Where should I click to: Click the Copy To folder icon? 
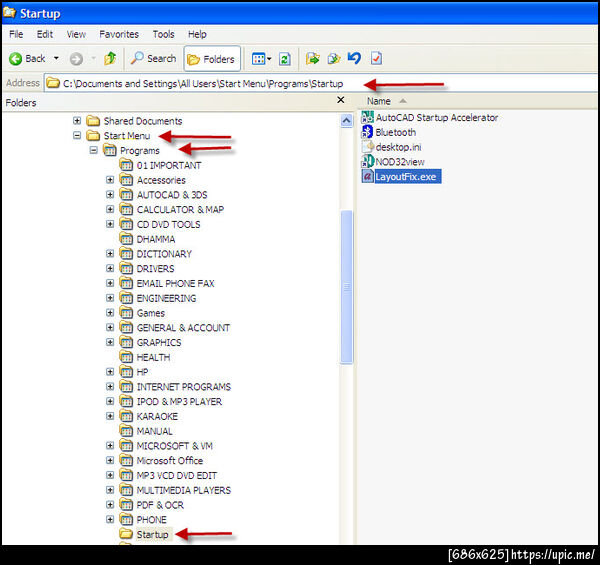click(334, 59)
